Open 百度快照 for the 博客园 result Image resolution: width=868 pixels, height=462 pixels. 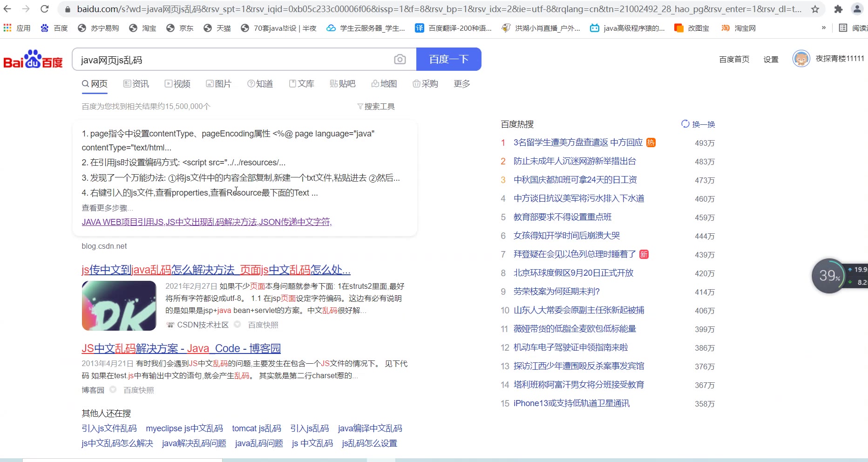139,390
